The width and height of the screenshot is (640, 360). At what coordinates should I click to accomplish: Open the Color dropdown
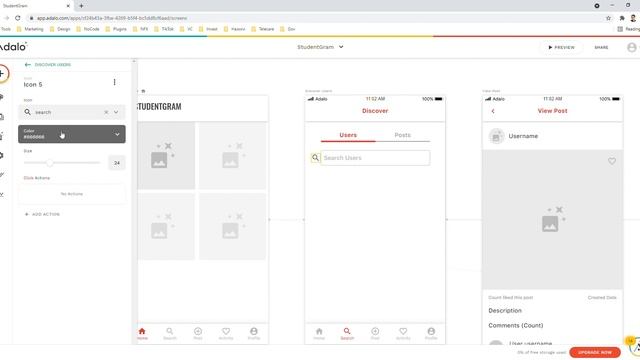72,134
